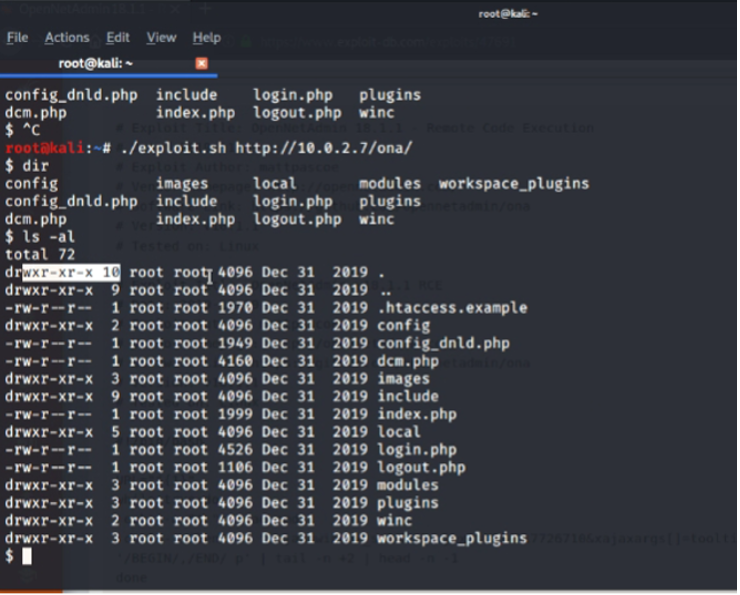Click the .htaccess.example file name
Screen dimensions: 740x595
click(452, 308)
